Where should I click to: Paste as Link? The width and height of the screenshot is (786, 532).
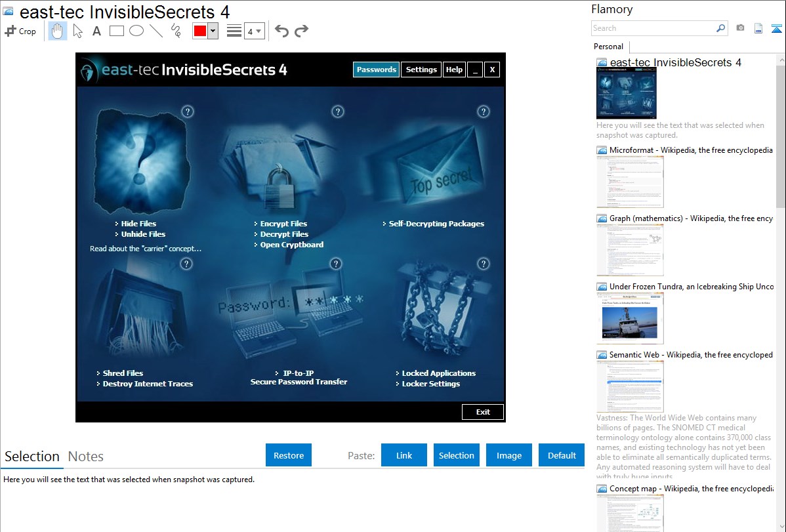click(x=404, y=455)
